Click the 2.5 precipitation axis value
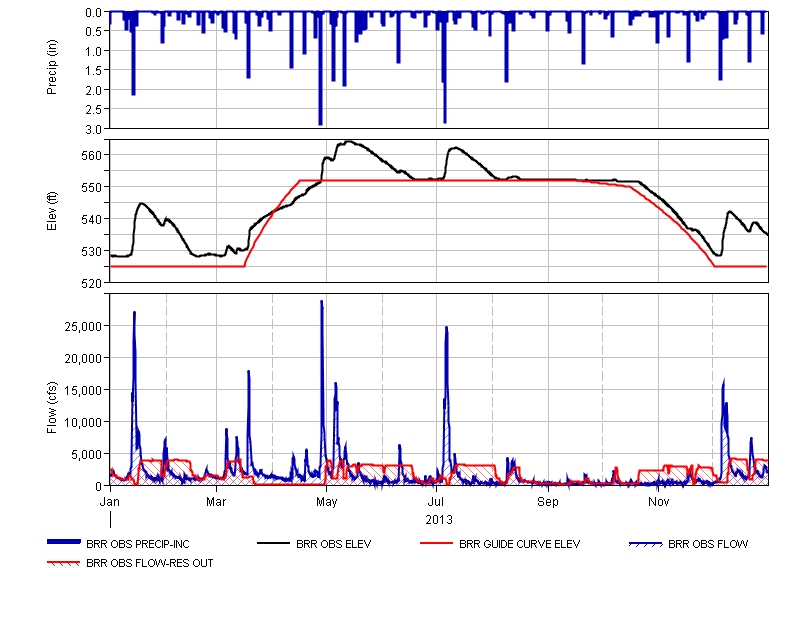This screenshot has height=627, width=800. [x=94, y=110]
